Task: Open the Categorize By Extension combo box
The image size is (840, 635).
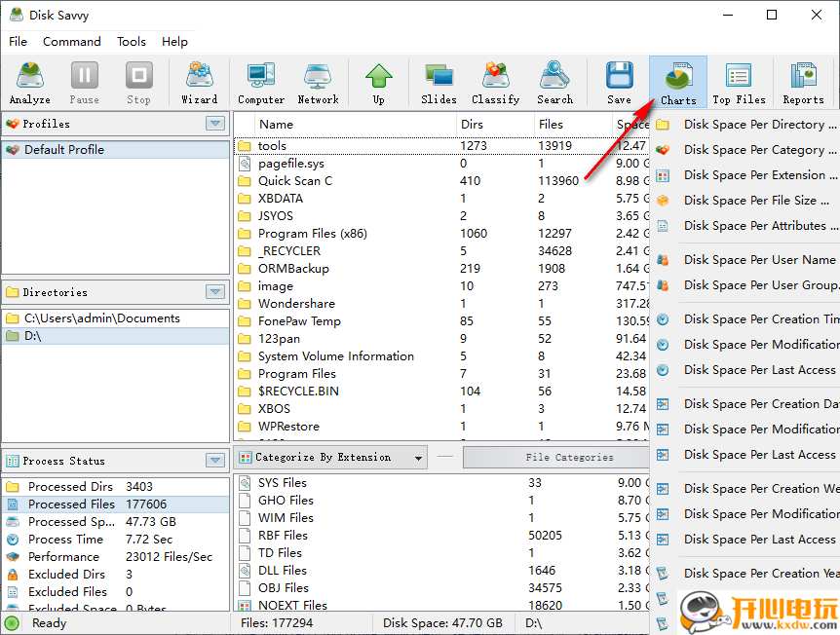Action: click(x=331, y=457)
